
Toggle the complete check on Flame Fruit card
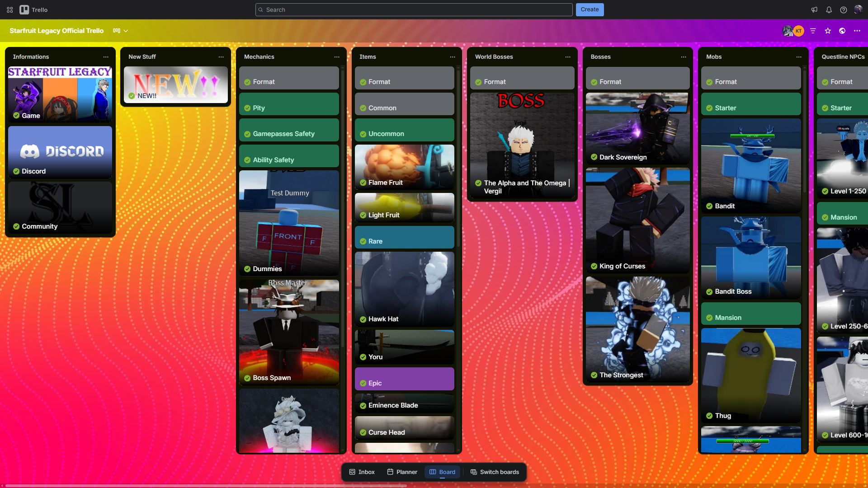[x=363, y=183]
